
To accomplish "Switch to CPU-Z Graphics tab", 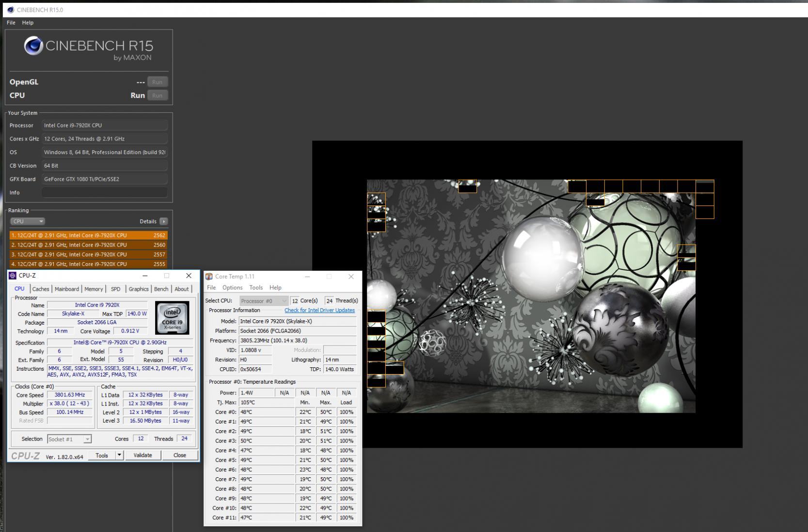I will (x=139, y=289).
